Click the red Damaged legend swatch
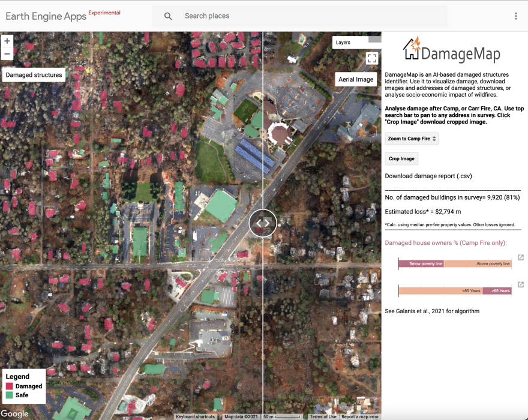Image resolution: width=528 pixels, height=420 pixels. tap(10, 386)
